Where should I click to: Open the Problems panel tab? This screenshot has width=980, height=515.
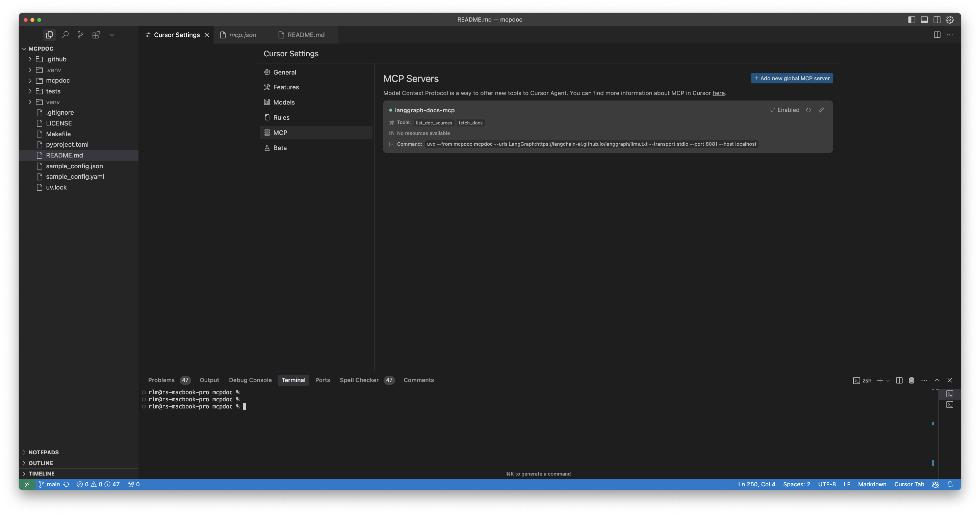[161, 380]
